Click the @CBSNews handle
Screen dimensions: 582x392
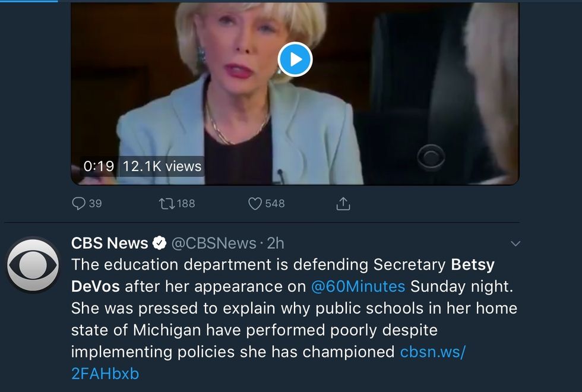pyautogui.click(x=214, y=243)
